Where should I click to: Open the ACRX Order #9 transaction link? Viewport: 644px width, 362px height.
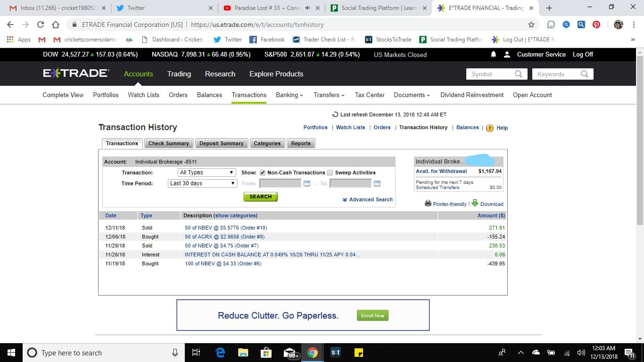click(224, 237)
